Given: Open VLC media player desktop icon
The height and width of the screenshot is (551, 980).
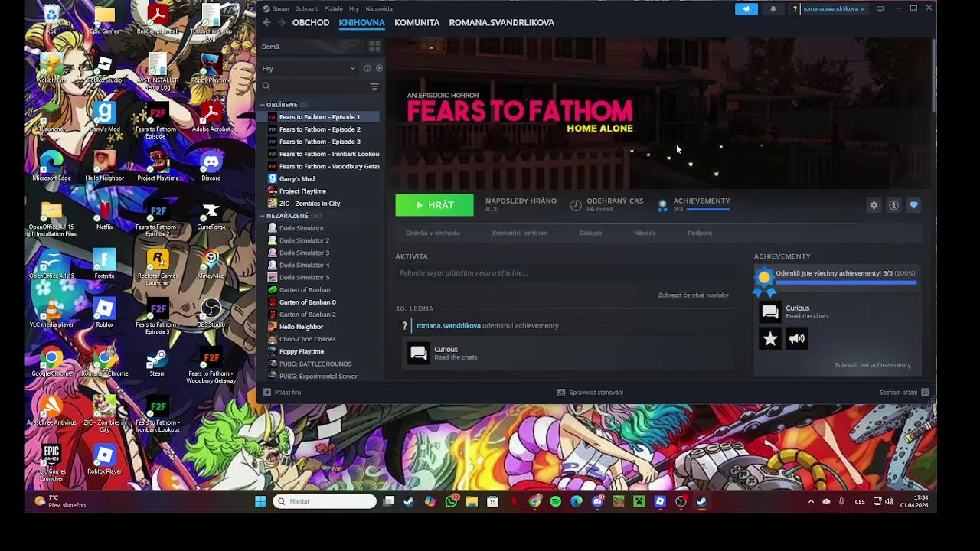Looking at the screenshot, I should pyautogui.click(x=51, y=313).
